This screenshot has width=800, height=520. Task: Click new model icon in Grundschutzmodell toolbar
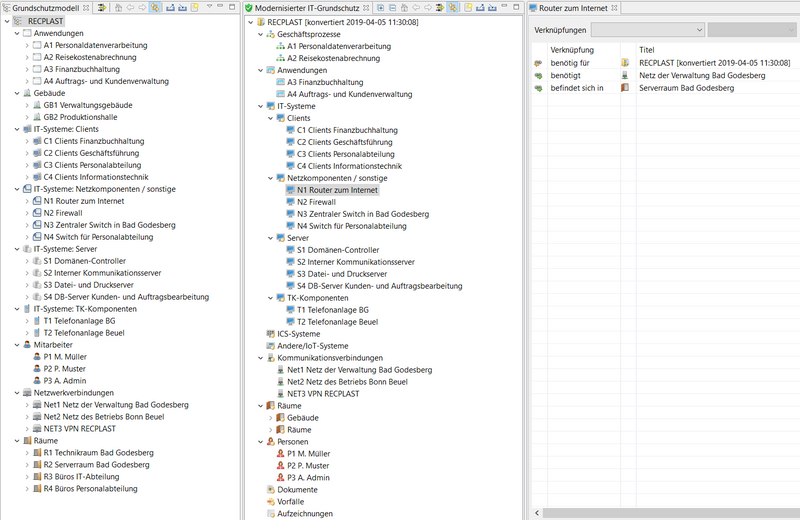click(x=194, y=8)
